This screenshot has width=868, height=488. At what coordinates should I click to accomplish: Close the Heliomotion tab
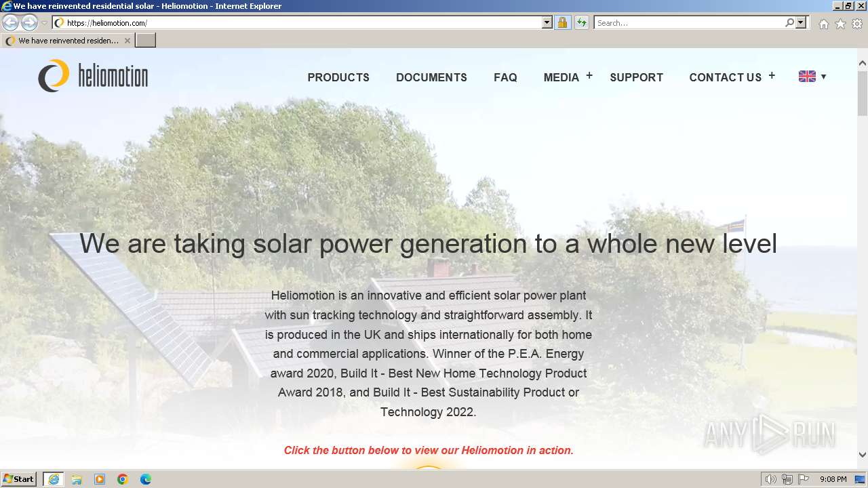coord(127,41)
